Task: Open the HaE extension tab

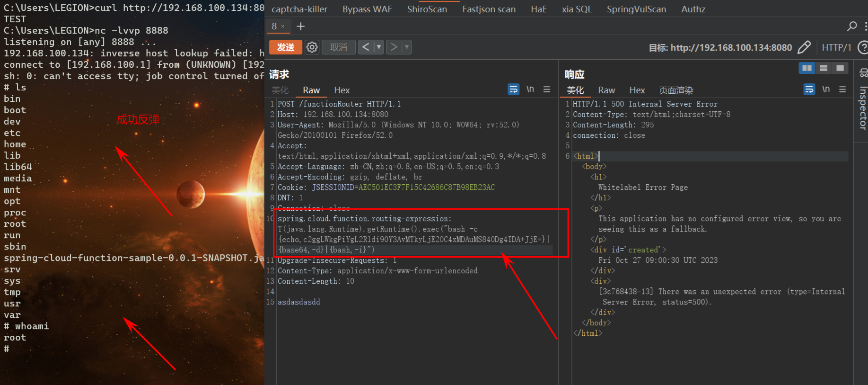Action: 538,9
